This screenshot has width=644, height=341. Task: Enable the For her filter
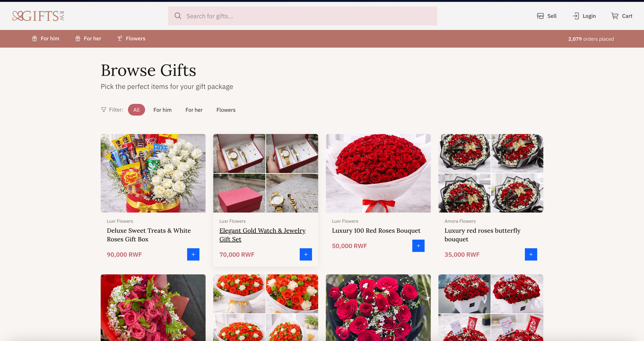click(x=194, y=110)
